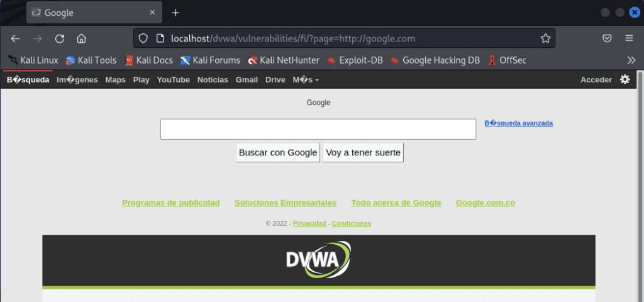Open the Firefox application menu
Screen dimensions: 644x302
tap(629, 38)
